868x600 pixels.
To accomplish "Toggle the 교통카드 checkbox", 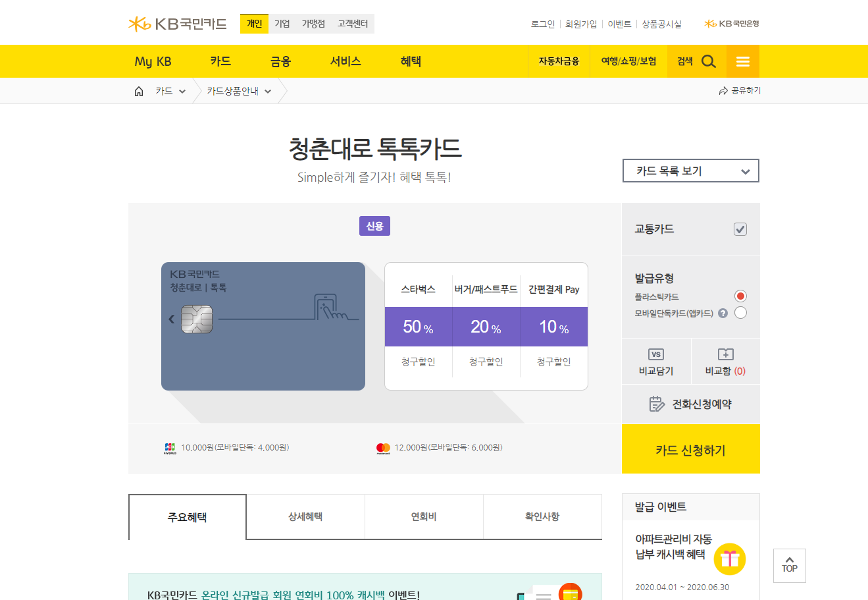I will (x=740, y=229).
